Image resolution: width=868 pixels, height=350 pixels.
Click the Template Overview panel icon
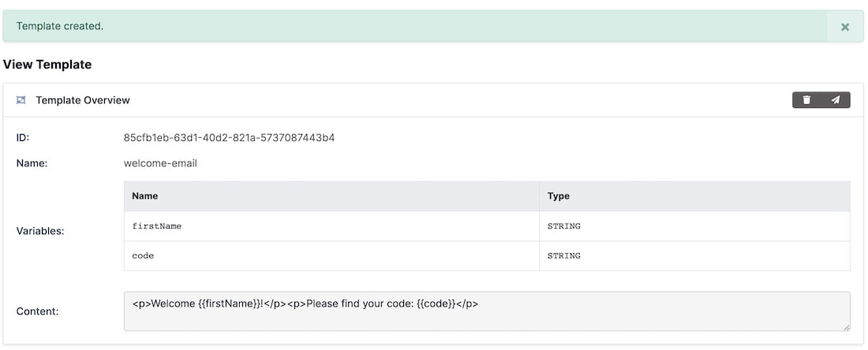(x=21, y=100)
